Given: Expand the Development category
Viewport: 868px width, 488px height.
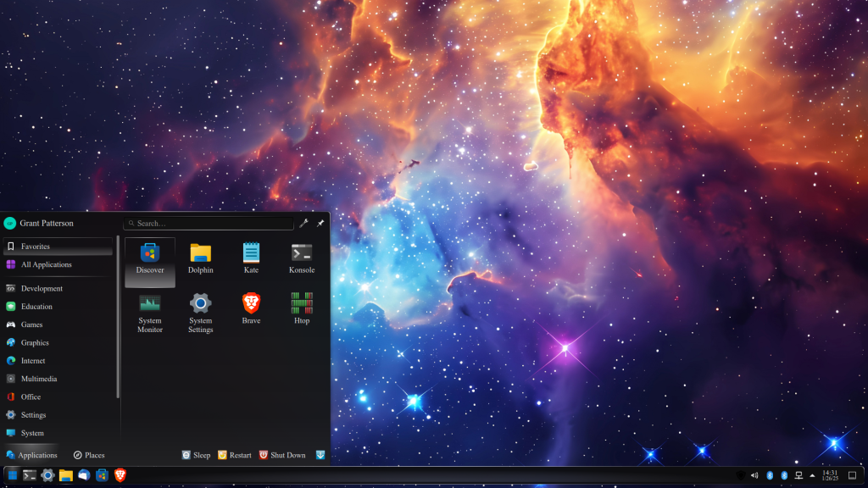Looking at the screenshot, I should pos(42,288).
